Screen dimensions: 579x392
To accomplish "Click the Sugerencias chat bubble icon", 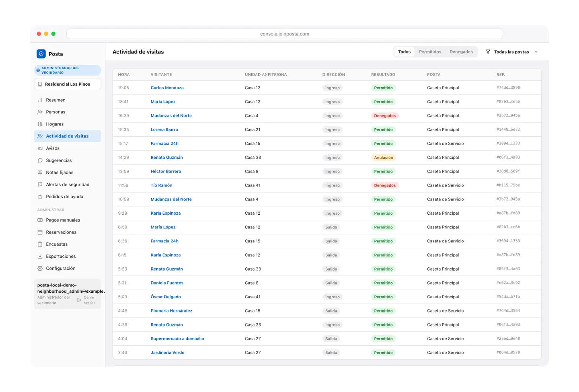I will tap(40, 160).
